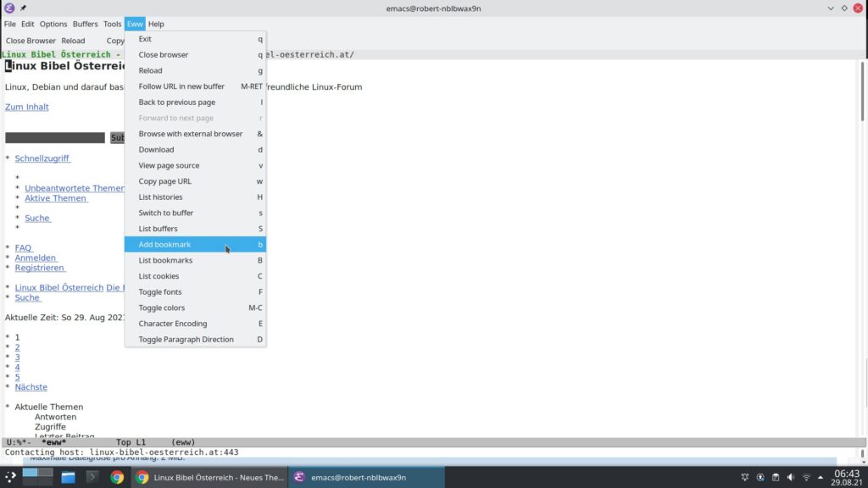Click the Emacs application icon in title bar
868x488 pixels.
point(9,8)
